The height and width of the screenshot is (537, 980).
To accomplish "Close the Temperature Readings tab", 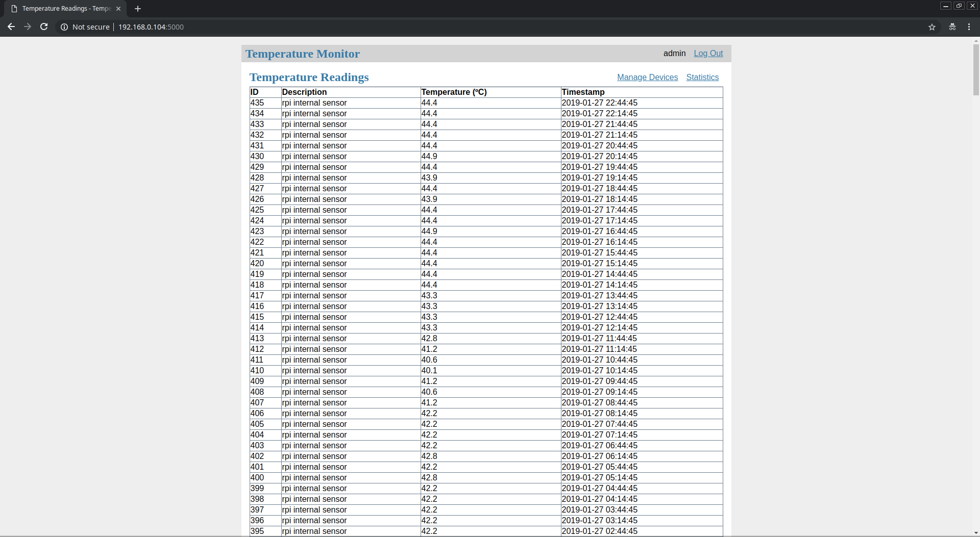I will (118, 9).
